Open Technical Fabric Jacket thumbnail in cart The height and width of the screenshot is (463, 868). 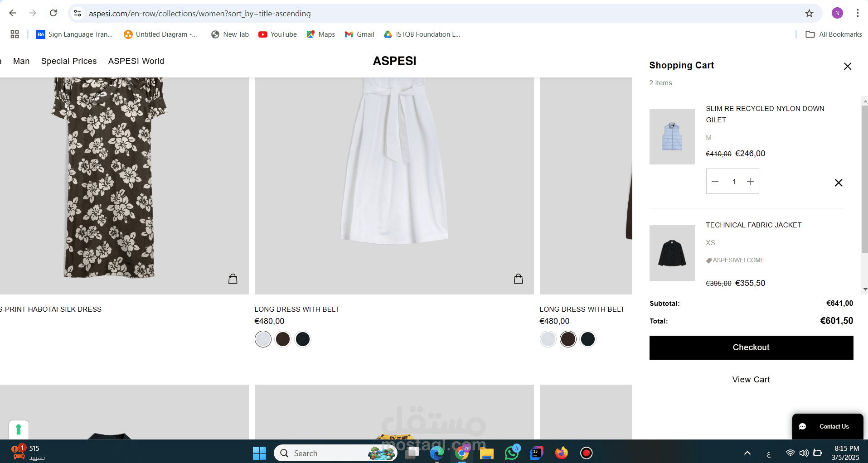tap(672, 253)
